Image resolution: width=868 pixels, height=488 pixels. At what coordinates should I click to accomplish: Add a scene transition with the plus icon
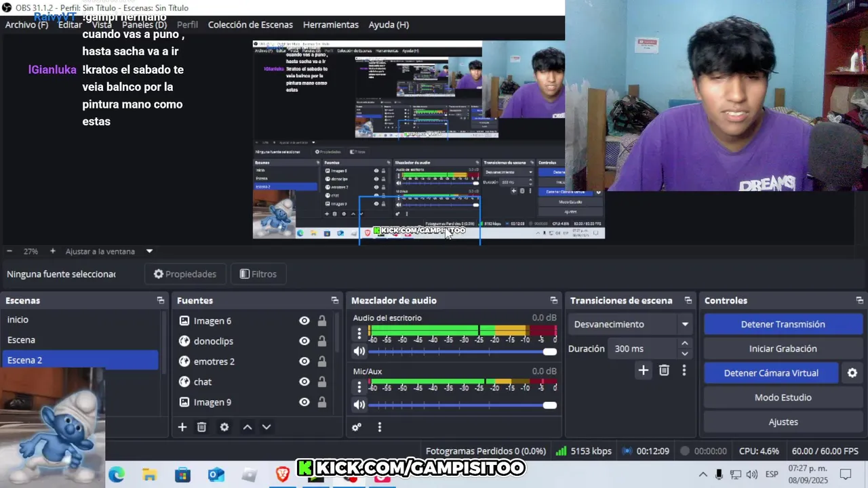(644, 370)
